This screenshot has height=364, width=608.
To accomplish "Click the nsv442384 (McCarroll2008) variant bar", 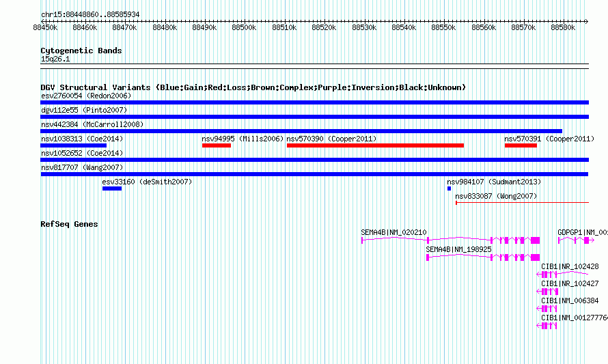I will (301, 131).
